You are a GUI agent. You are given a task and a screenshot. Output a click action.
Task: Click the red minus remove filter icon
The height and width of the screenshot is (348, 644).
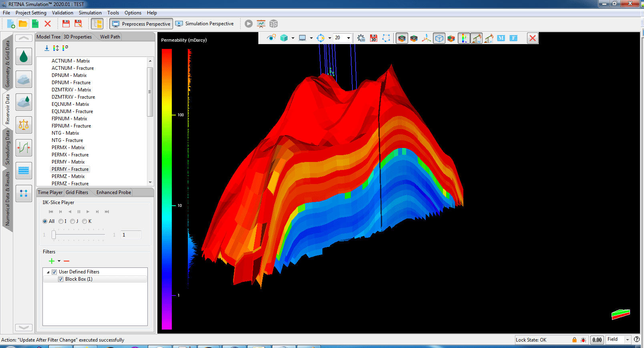click(66, 261)
